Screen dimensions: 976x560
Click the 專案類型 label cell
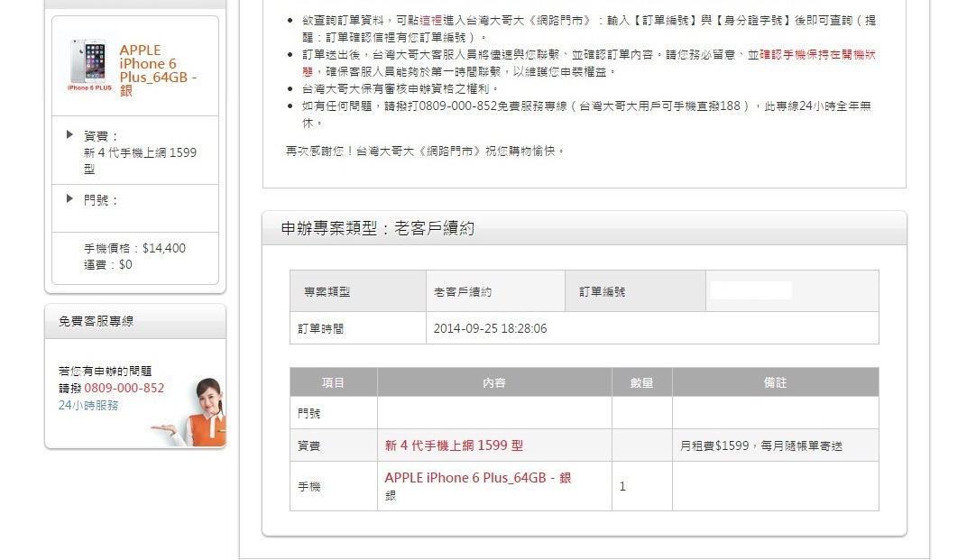pyautogui.click(x=358, y=291)
